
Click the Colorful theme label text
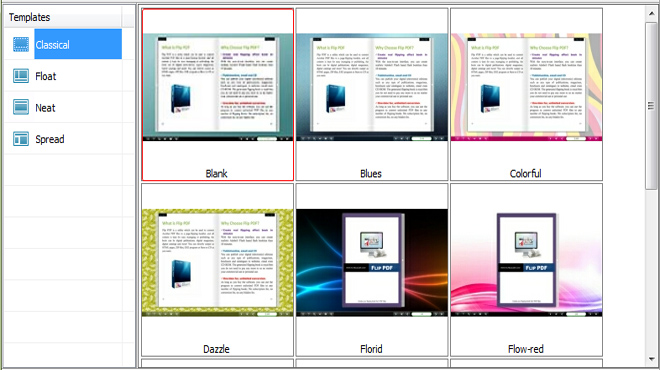coord(525,173)
